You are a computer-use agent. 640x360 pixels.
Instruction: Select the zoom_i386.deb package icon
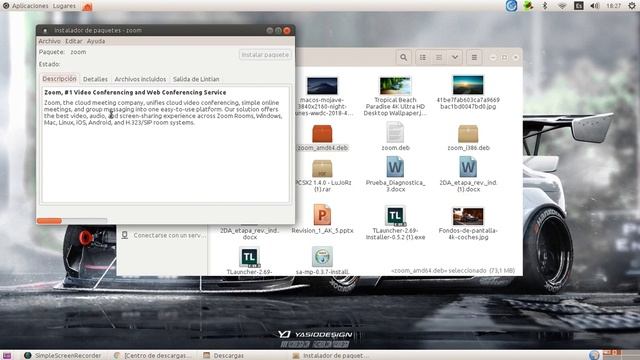click(x=468, y=134)
